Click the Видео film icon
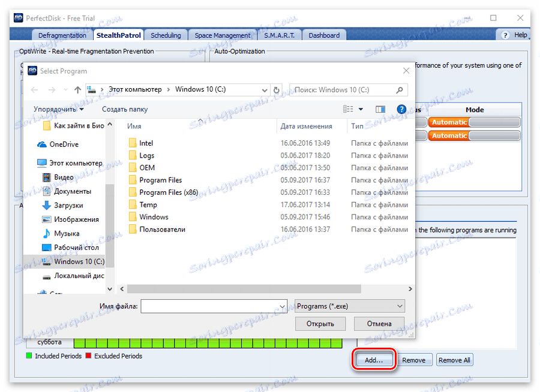540x392 pixels. 46,177
